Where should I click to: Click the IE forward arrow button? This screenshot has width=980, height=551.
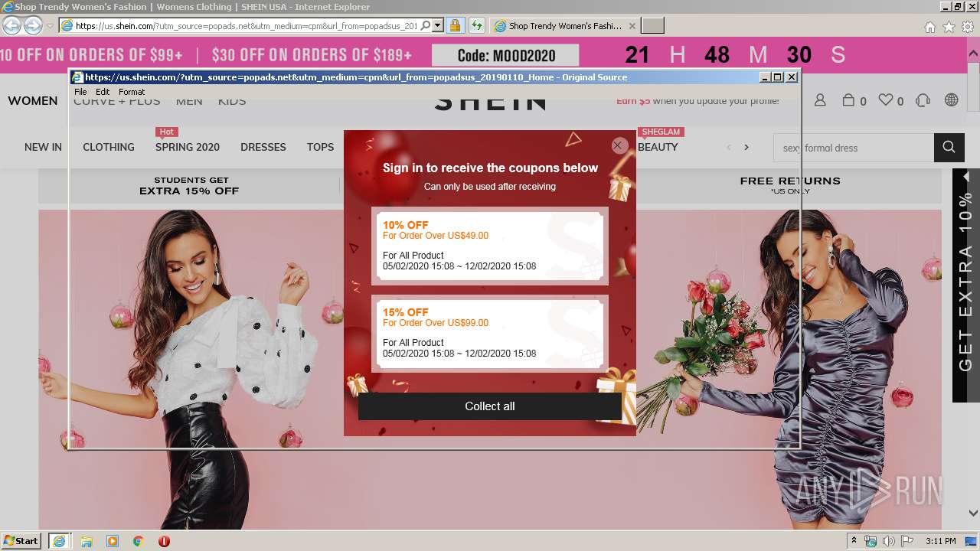pos(33,25)
